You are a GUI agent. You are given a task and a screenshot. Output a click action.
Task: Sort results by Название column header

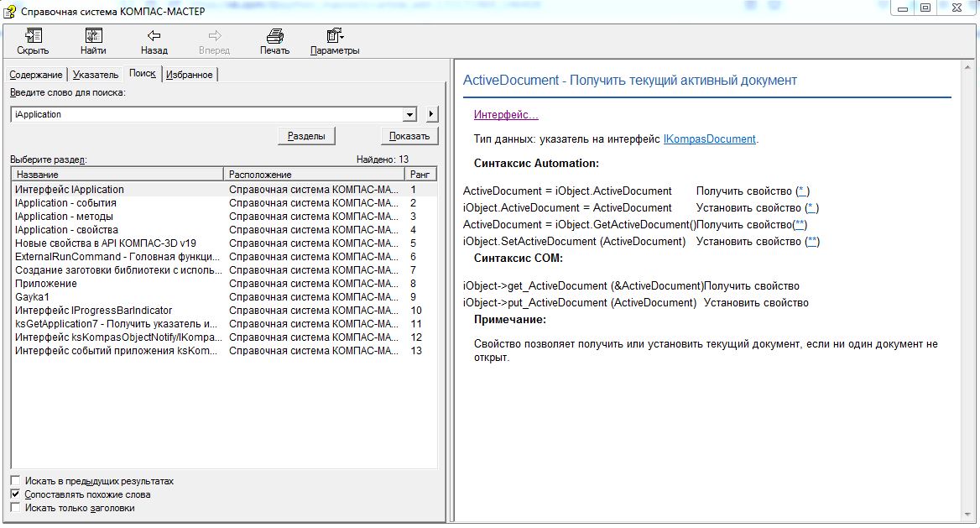click(117, 175)
